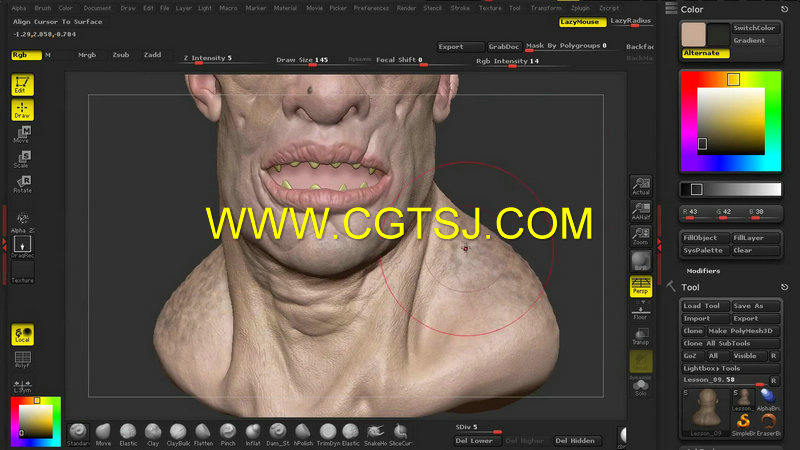Open the Preferences menu
Viewport: 800px width, 450px height.
pos(371,8)
